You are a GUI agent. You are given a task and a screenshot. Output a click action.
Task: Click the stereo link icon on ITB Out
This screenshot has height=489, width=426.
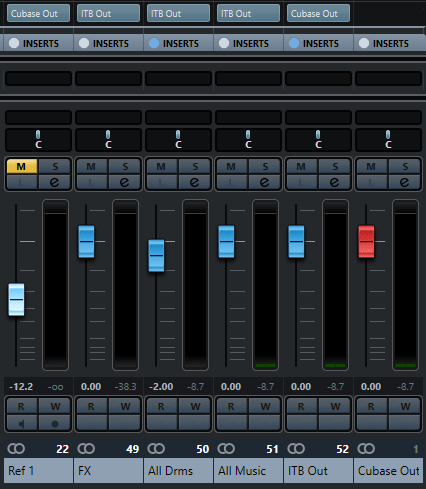point(296,449)
